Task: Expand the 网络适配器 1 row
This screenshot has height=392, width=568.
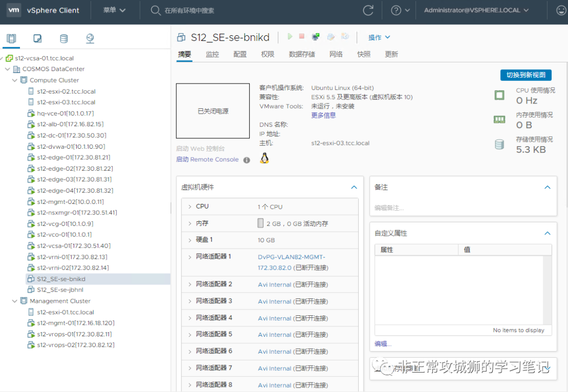Action: click(x=189, y=257)
